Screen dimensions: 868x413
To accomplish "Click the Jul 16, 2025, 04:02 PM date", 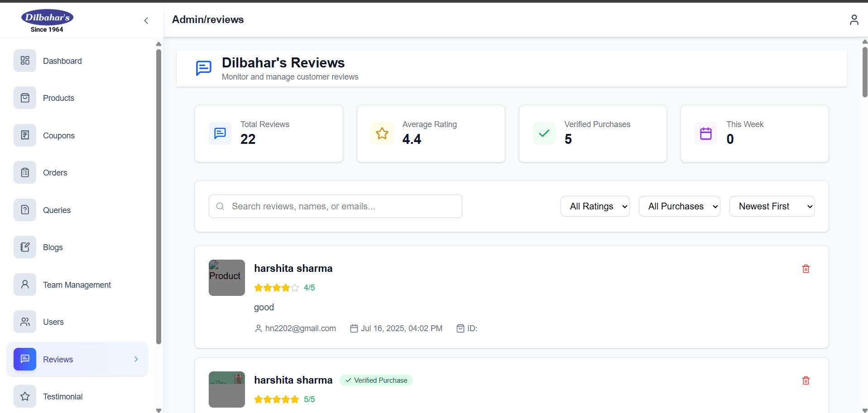I will click(402, 328).
